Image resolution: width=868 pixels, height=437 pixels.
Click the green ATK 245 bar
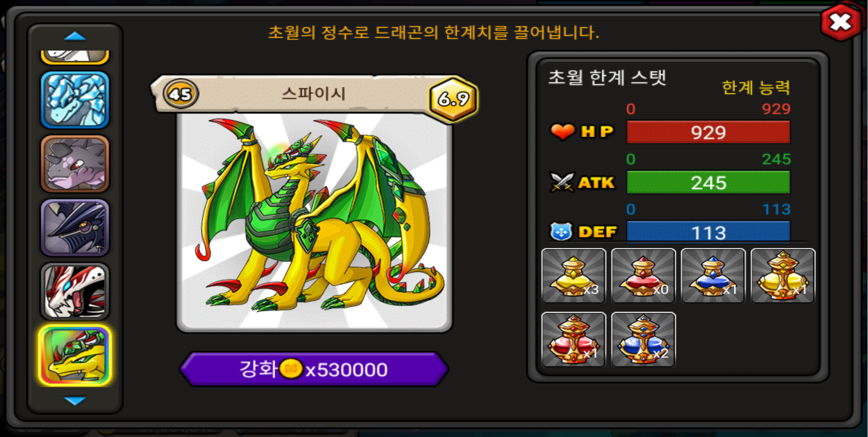pyautogui.click(x=708, y=182)
